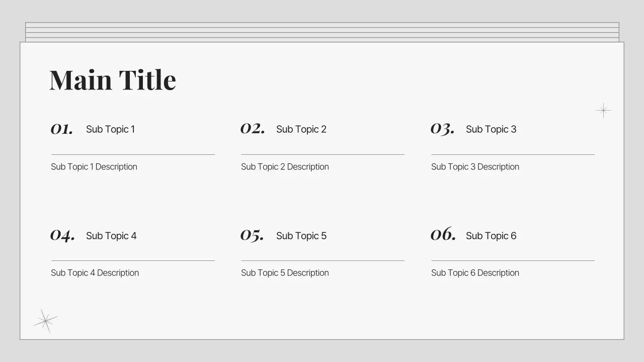Select the Sub Topic 6 heading
This screenshot has width=644, height=362.
point(491,236)
